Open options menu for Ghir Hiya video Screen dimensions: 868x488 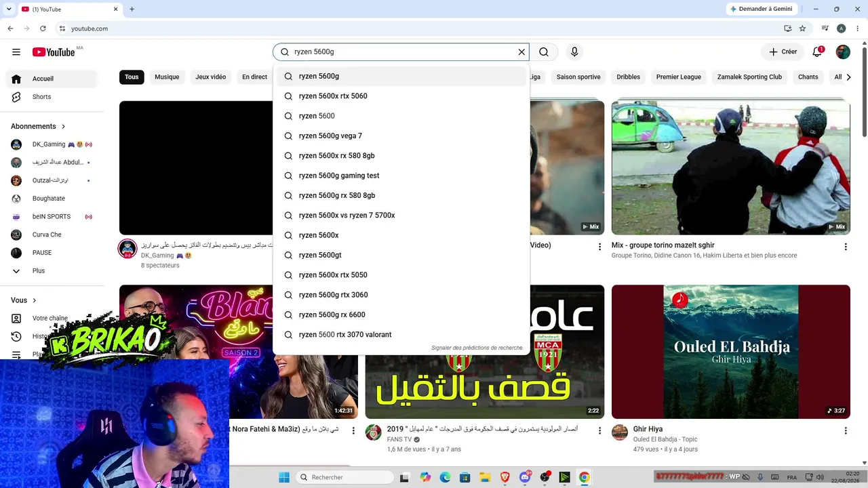pos(846,430)
